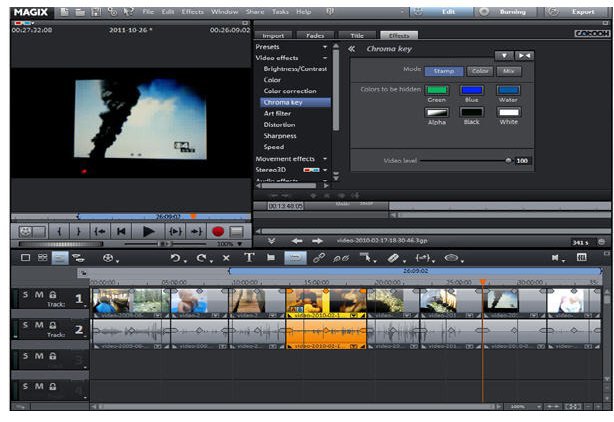Click the double-chevron back arrow beside Chroma key
This screenshot has height=422, width=614.
pos(351,48)
